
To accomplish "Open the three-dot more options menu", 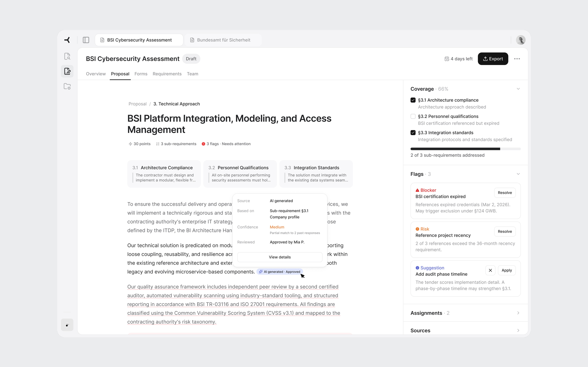I will point(517,59).
